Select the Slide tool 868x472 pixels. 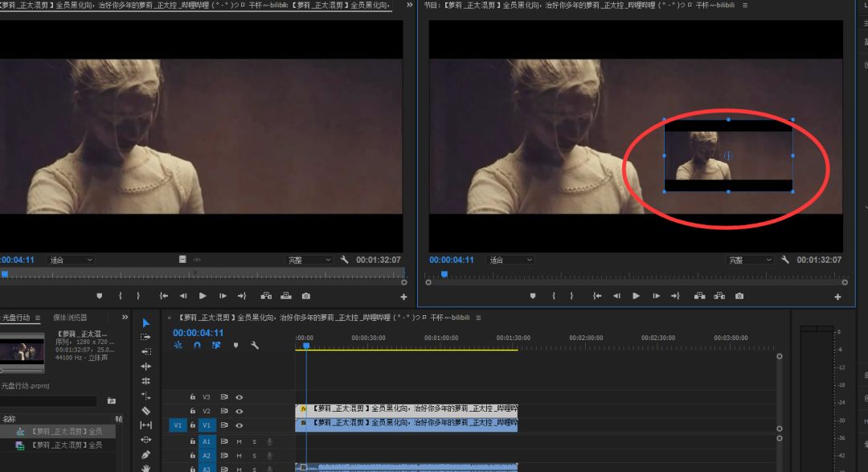(x=146, y=440)
